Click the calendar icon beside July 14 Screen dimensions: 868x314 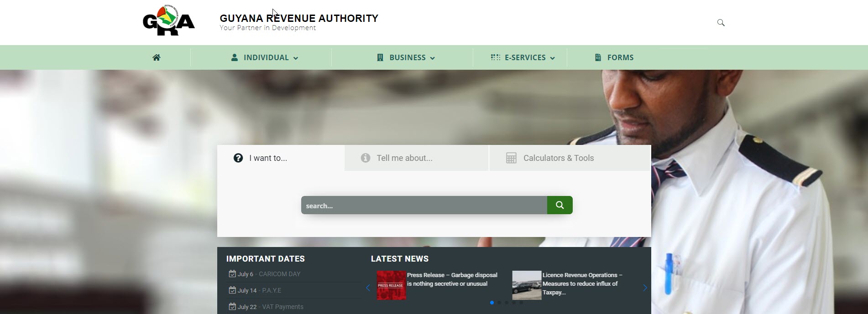pyautogui.click(x=232, y=290)
